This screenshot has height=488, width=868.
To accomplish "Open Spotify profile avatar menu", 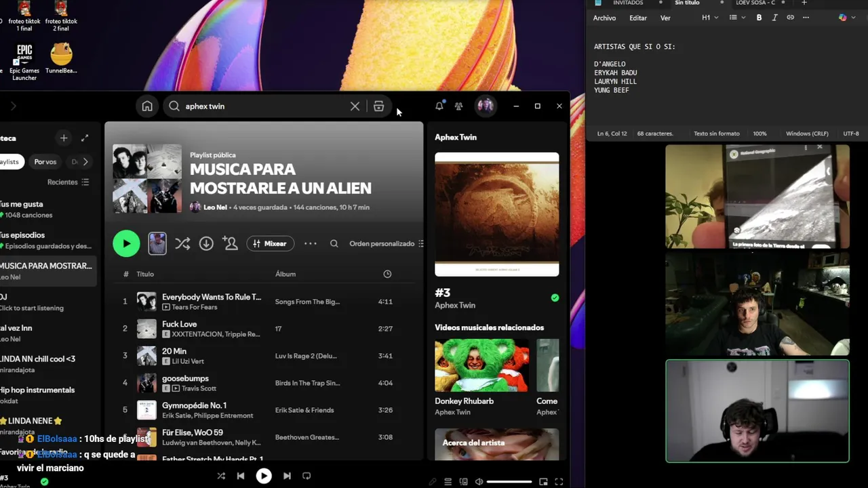I will tap(485, 106).
